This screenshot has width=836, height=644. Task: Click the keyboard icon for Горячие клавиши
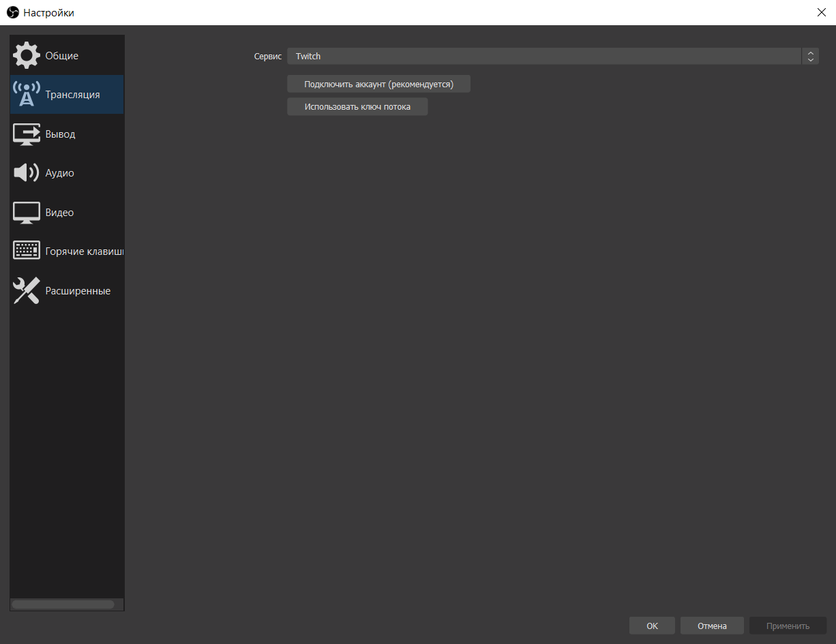(27, 251)
